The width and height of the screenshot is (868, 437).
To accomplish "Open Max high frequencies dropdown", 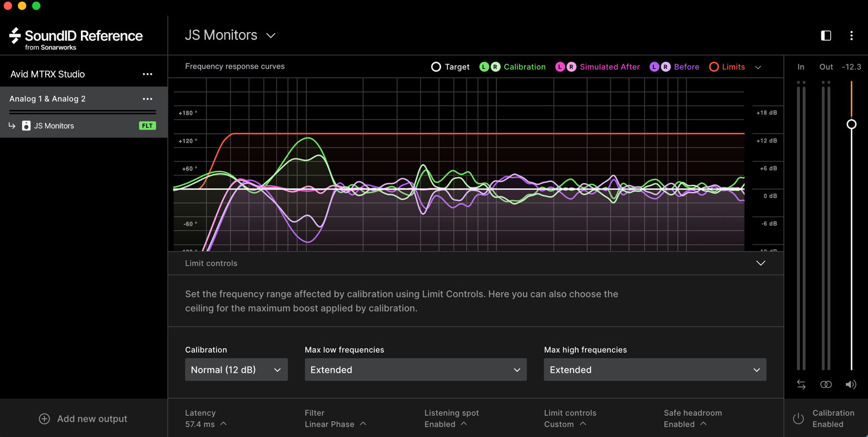I will (655, 370).
